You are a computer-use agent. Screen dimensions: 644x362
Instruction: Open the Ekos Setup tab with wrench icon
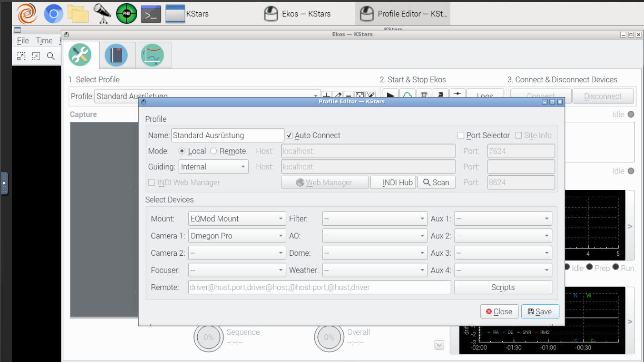(x=80, y=55)
